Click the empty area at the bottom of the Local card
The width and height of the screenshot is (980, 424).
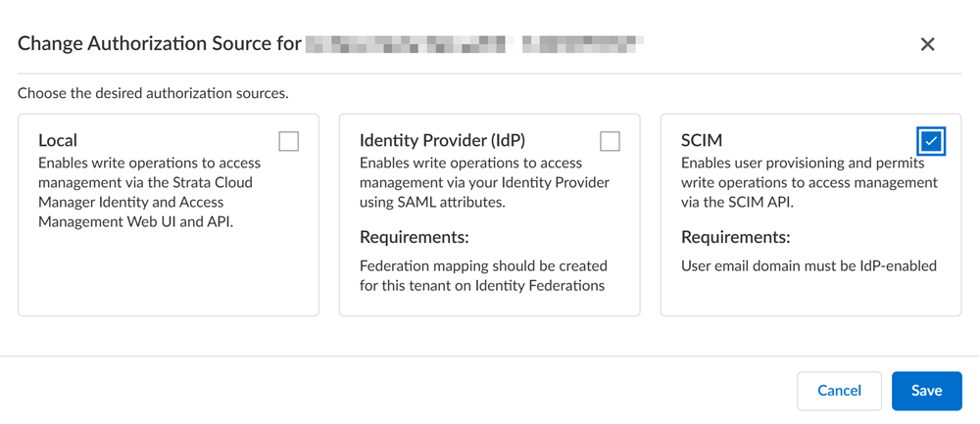[x=169, y=279]
